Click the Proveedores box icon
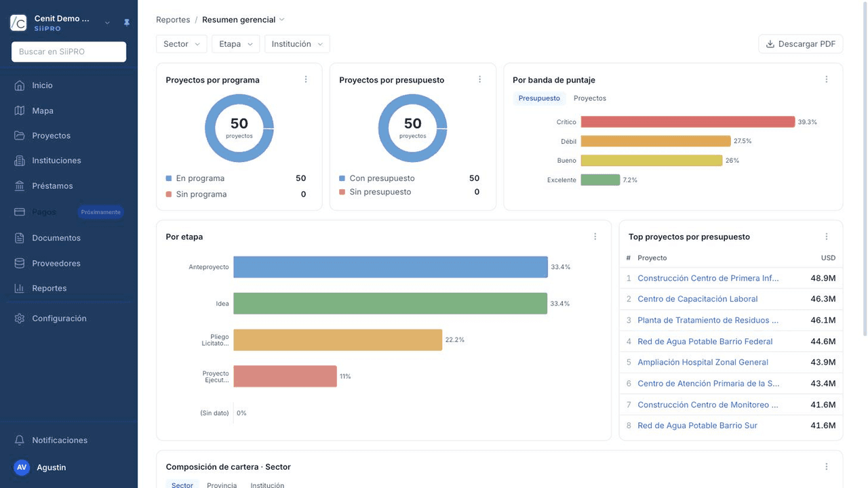This screenshot has height=488, width=868. pyautogui.click(x=20, y=263)
